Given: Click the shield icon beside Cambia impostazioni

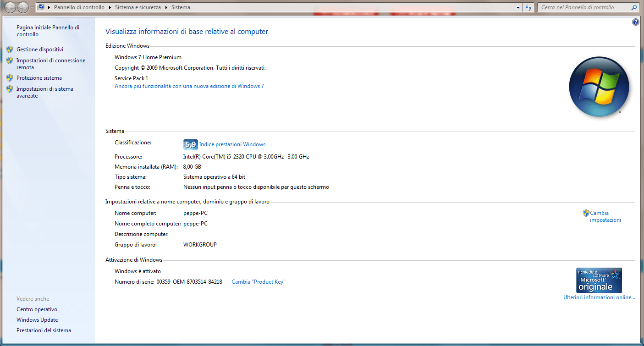Looking at the screenshot, I should (586, 213).
